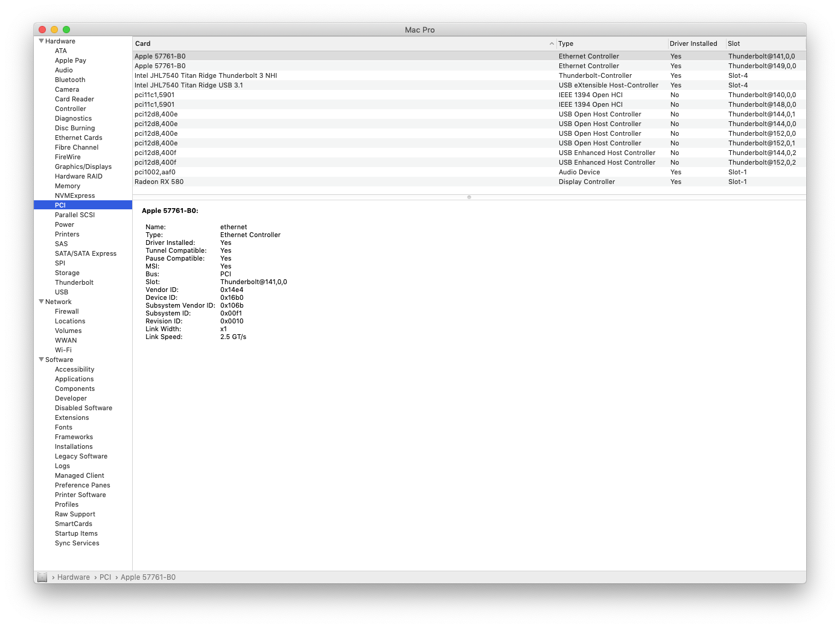Click Hardware in the bottom path bar
Image resolution: width=840 pixels, height=628 pixels.
[74, 577]
